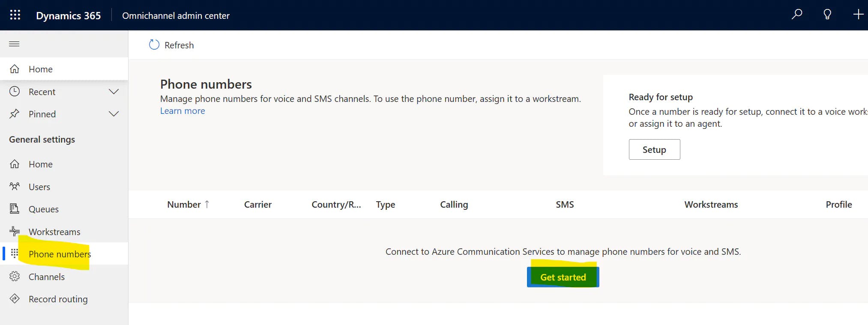This screenshot has height=325, width=868.
Task: Click the General settings heading
Action: [x=42, y=140]
